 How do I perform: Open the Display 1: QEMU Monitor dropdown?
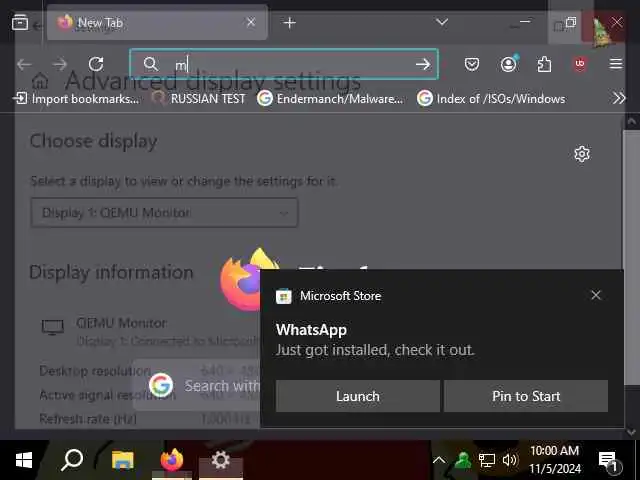coord(164,213)
